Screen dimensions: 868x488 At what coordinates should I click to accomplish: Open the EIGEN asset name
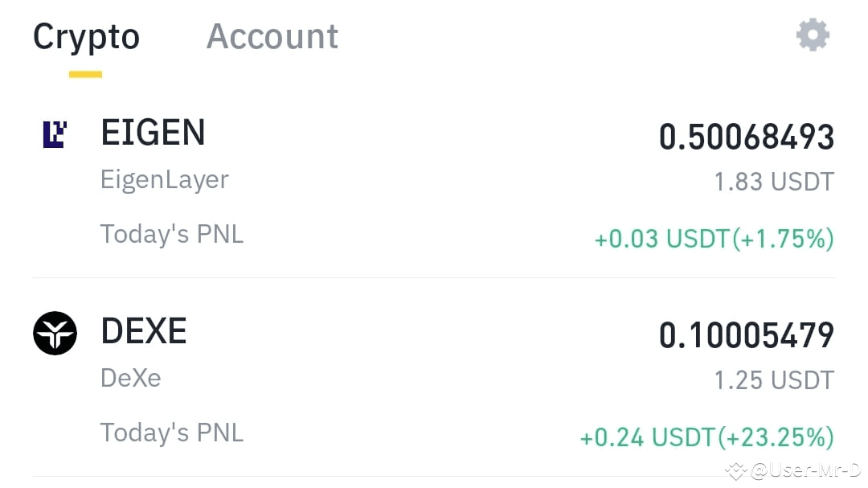coord(153,133)
